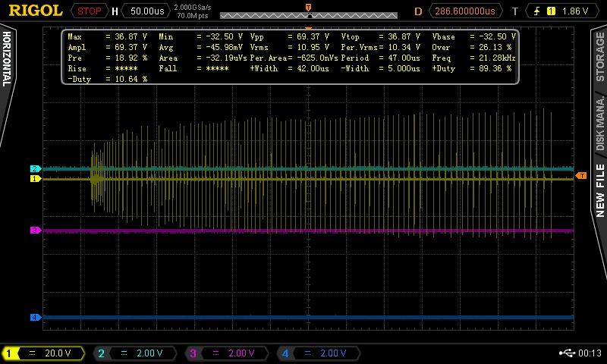The width and height of the screenshot is (607, 364).
Task: Click the rising edge trigger icon
Action: [x=536, y=11]
